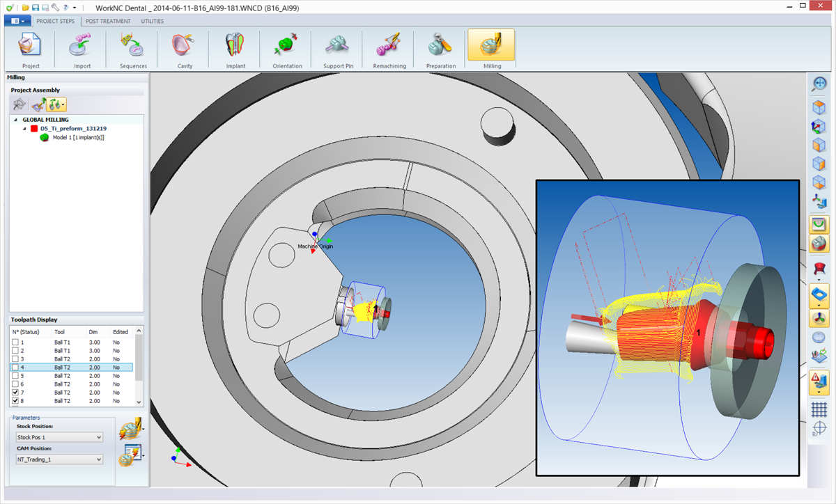Click the enlarged implant detail view inset

pos(667,327)
